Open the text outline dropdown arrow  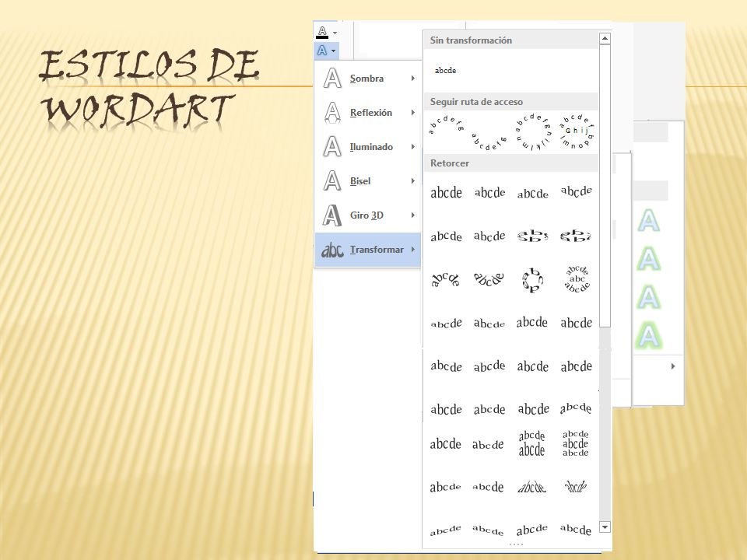(335, 33)
